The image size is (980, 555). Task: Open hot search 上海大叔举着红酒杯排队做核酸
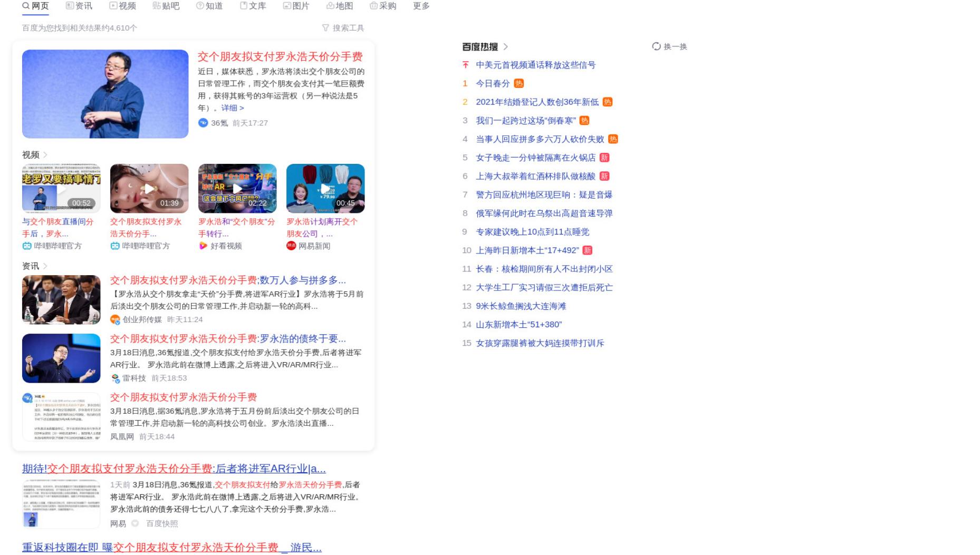point(536,176)
